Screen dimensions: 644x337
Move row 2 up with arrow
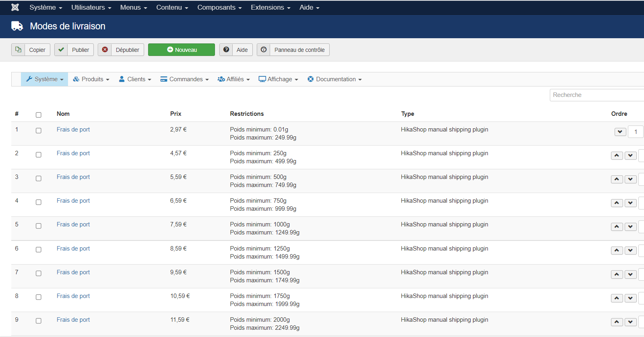tap(617, 156)
